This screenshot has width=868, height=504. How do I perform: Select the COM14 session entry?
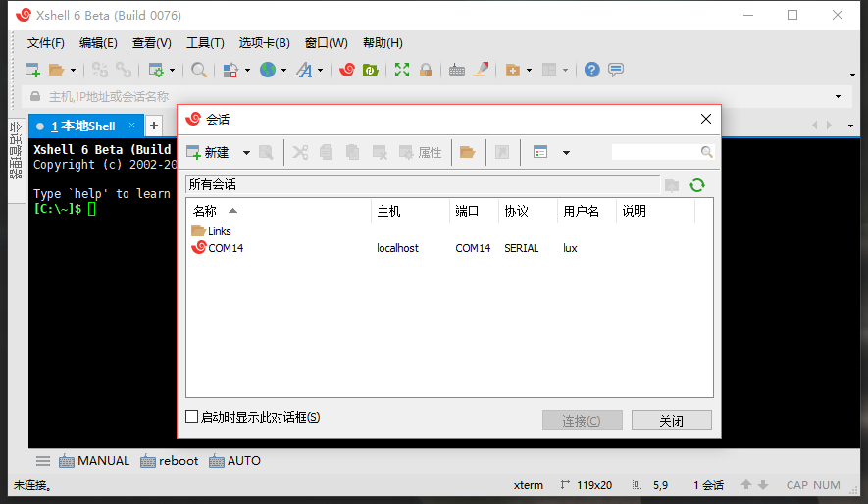(218, 248)
